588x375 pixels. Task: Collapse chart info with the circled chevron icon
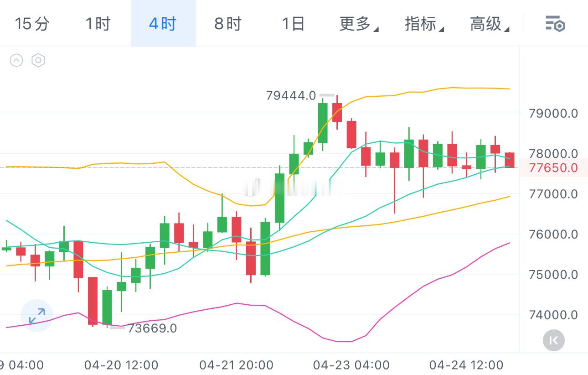pyautogui.click(x=17, y=60)
